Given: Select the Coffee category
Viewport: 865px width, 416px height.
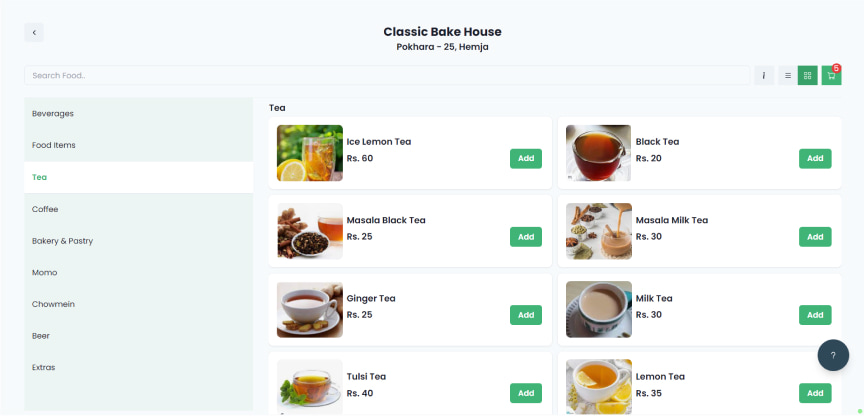Looking at the screenshot, I should point(138,209).
